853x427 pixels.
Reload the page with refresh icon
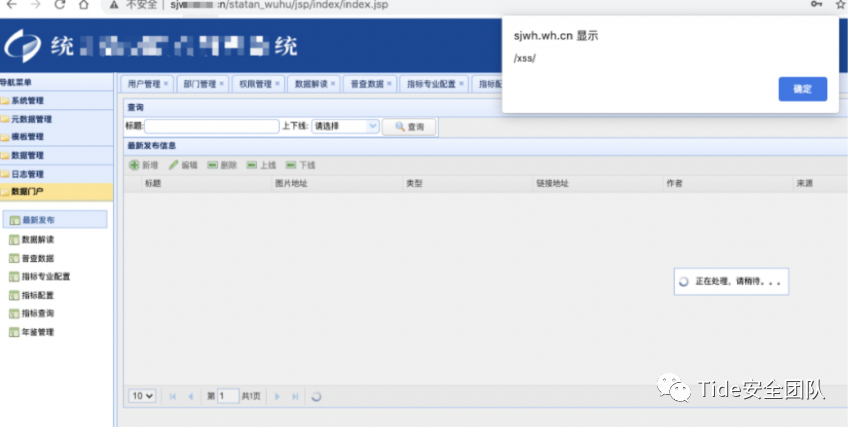click(60, 5)
